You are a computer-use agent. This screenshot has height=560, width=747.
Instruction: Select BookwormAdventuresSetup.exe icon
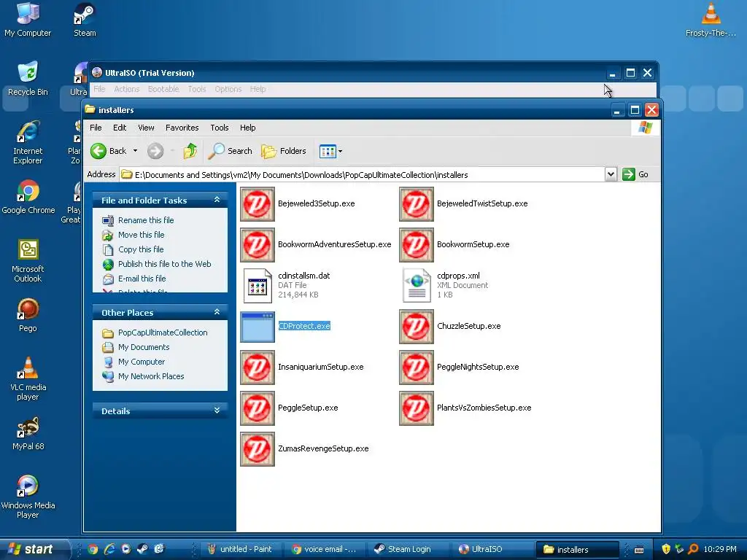point(258,245)
